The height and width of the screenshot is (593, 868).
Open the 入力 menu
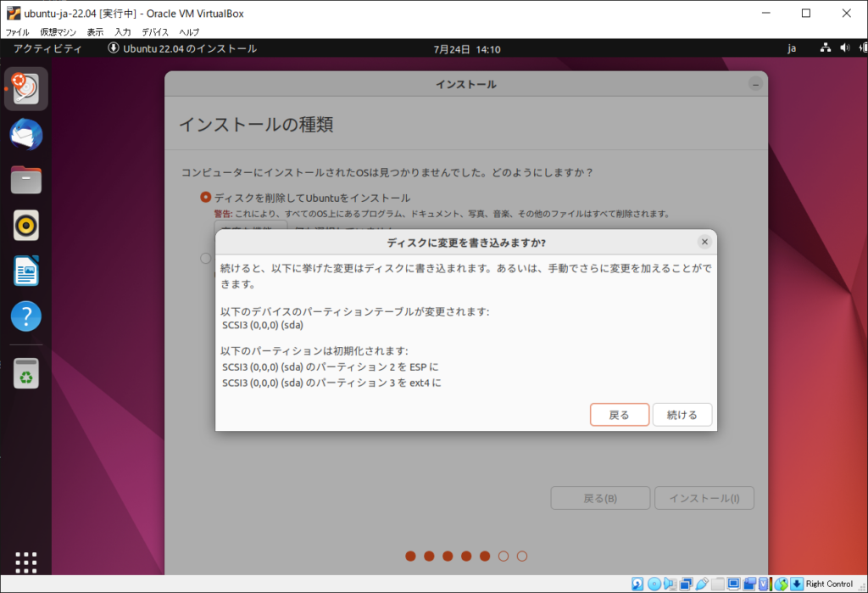click(x=123, y=32)
